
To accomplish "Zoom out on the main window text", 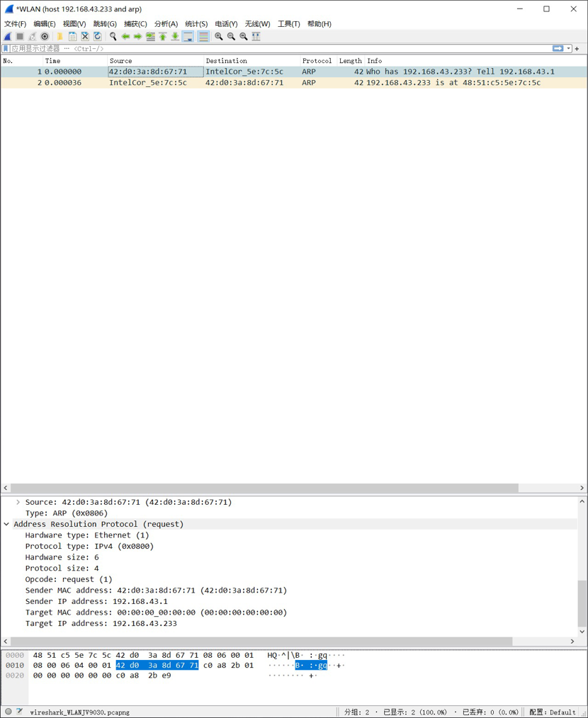I will pos(231,37).
